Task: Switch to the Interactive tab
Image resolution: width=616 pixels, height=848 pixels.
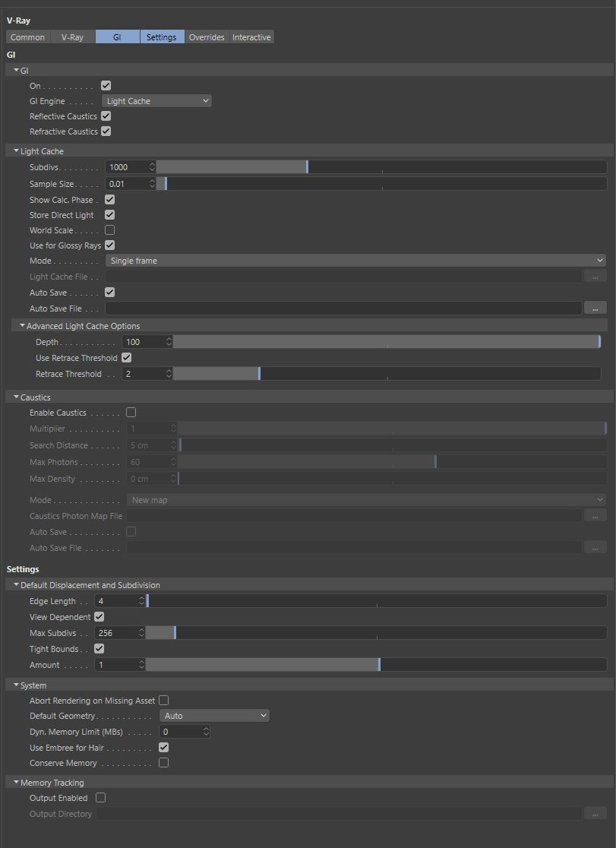Action: click(251, 37)
